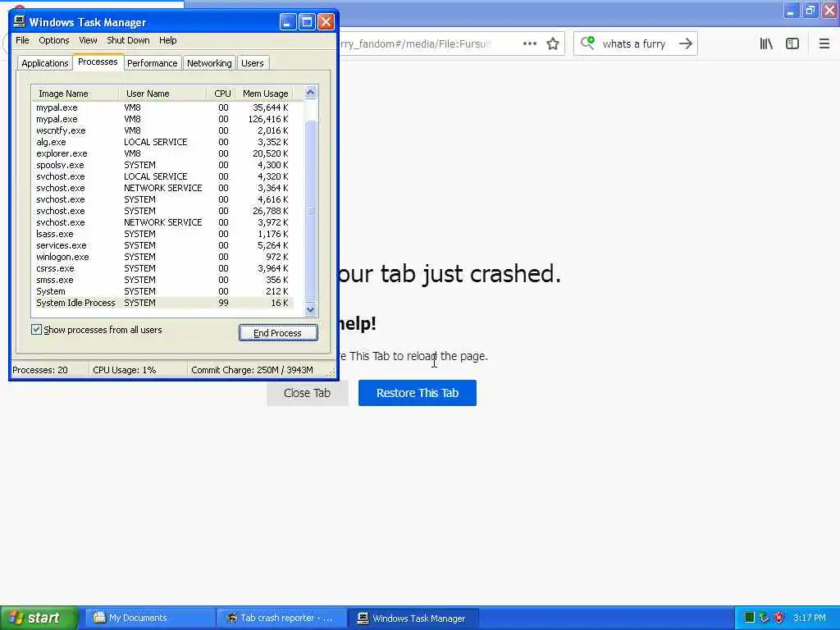Select the smss.exe process
Screen dimensions: 840x630
pyautogui.click(x=162, y=281)
